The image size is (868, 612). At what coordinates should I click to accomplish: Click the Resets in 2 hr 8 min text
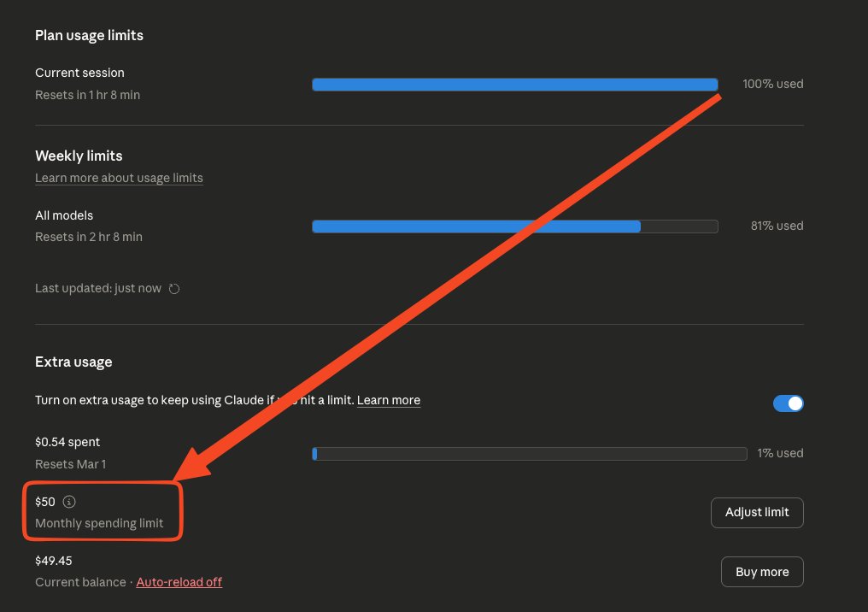click(x=89, y=237)
